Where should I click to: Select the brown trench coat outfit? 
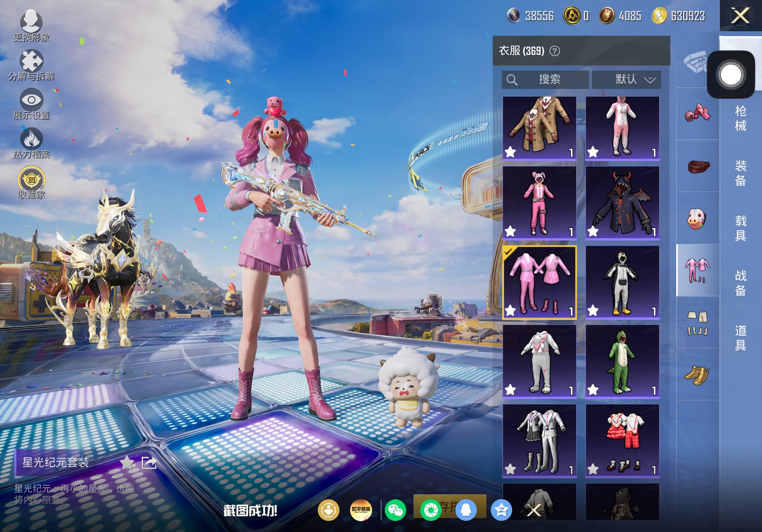click(540, 128)
